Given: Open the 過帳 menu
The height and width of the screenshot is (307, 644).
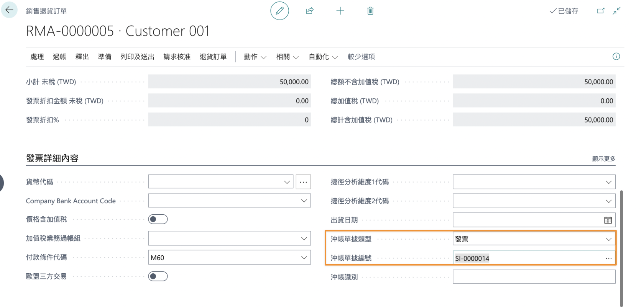Looking at the screenshot, I should coord(59,57).
